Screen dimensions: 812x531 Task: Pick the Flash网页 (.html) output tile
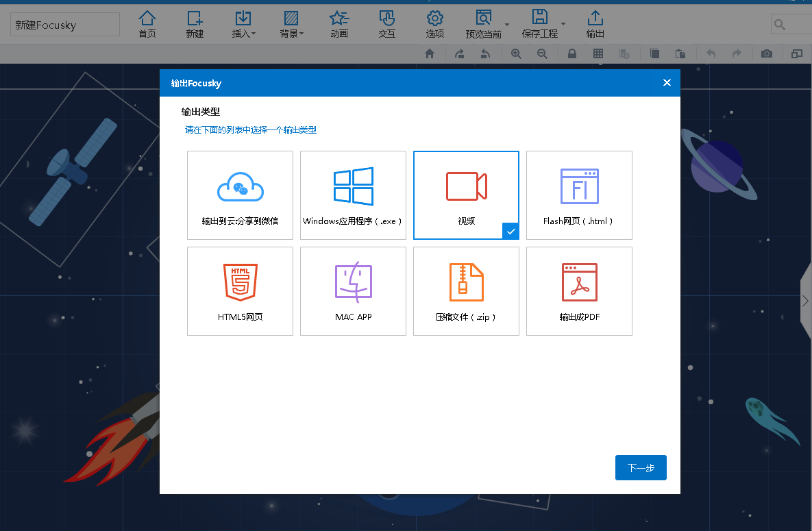pyautogui.click(x=579, y=195)
